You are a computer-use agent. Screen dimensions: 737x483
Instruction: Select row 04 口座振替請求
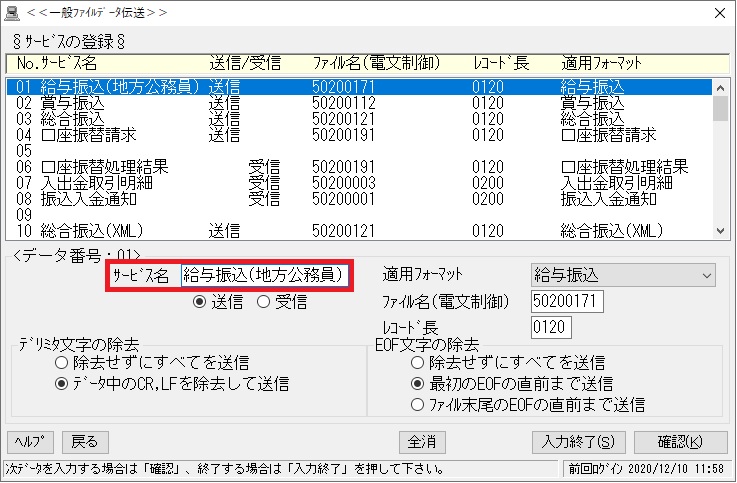pos(359,135)
